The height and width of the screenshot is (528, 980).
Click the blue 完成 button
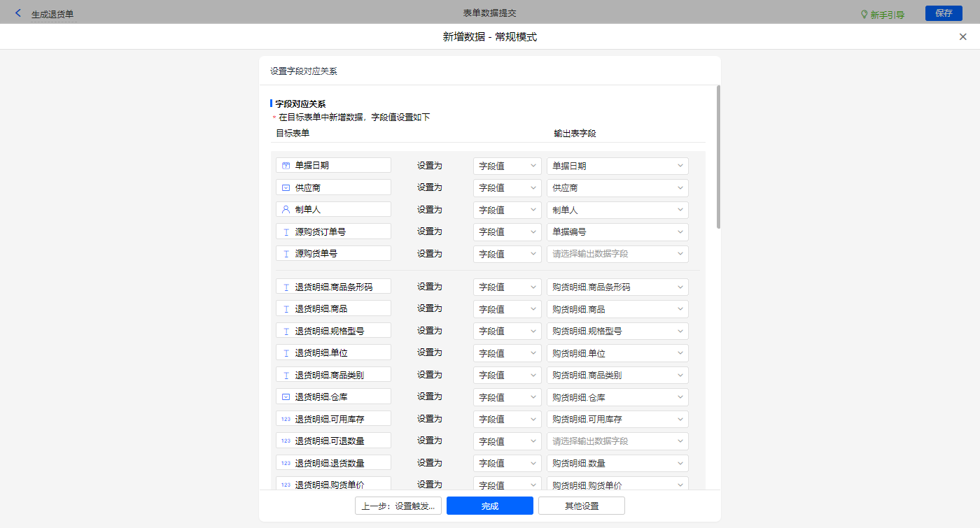(489, 506)
